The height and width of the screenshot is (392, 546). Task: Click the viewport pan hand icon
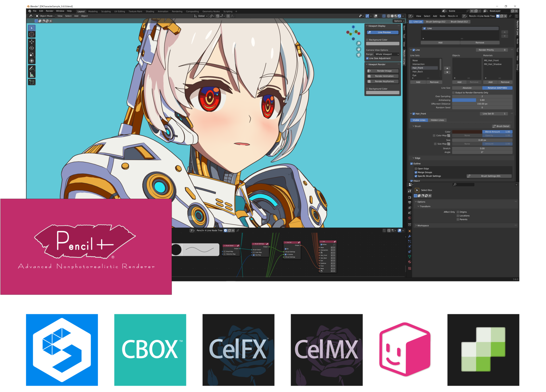[x=359, y=49]
